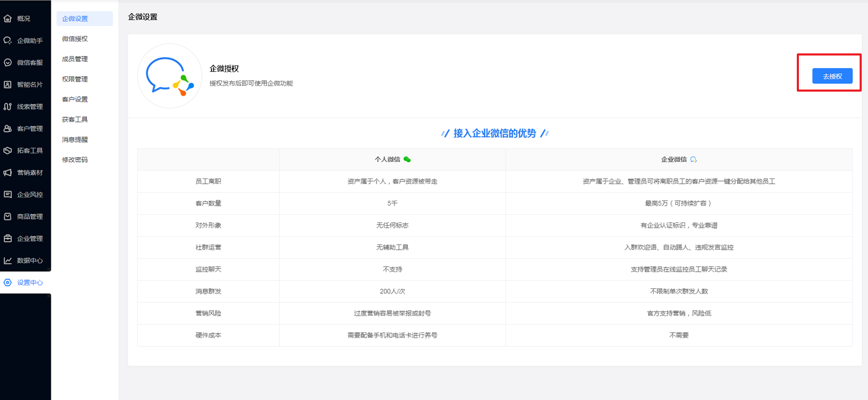The image size is (868, 400).
Task: Click the 营销素材 megaphone icon
Action: point(8,173)
